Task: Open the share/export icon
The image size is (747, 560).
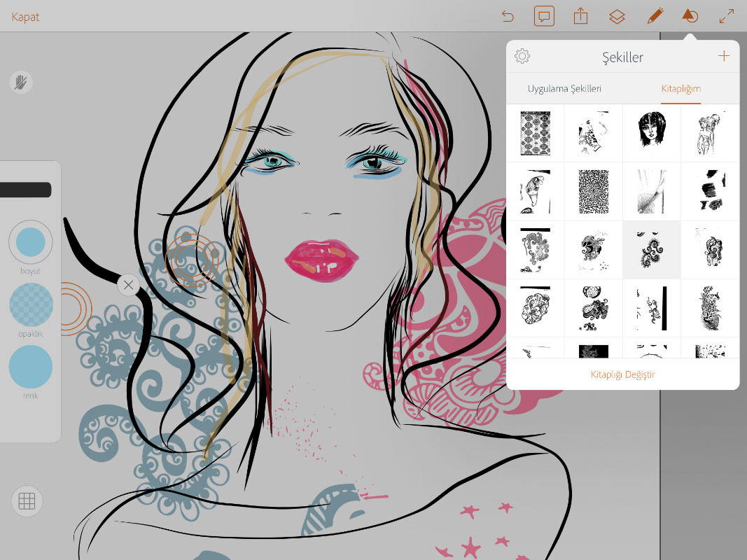Action: [x=580, y=16]
